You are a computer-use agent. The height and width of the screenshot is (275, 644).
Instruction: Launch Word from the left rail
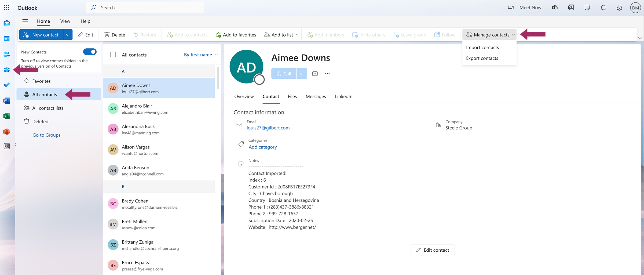7,101
